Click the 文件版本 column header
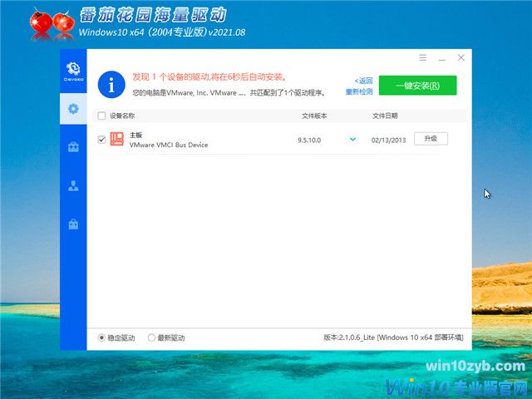This screenshot has width=532, height=399. [x=314, y=116]
